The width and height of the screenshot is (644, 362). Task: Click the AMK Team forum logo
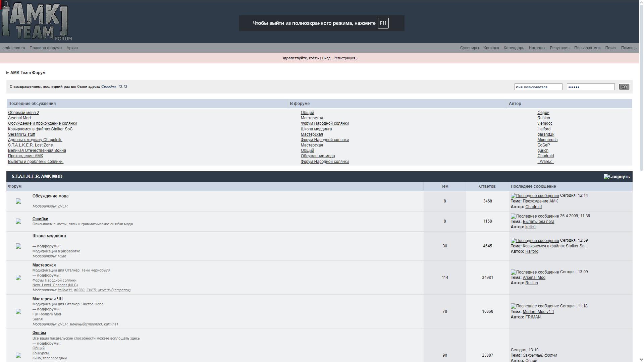[x=37, y=21]
